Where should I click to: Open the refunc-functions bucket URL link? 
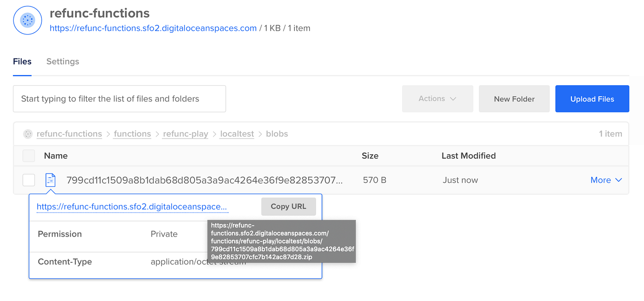tap(153, 28)
